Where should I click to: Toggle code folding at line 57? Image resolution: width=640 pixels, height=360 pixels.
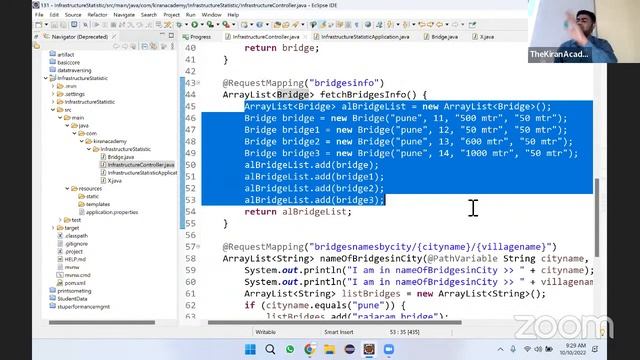pyautogui.click(x=198, y=247)
